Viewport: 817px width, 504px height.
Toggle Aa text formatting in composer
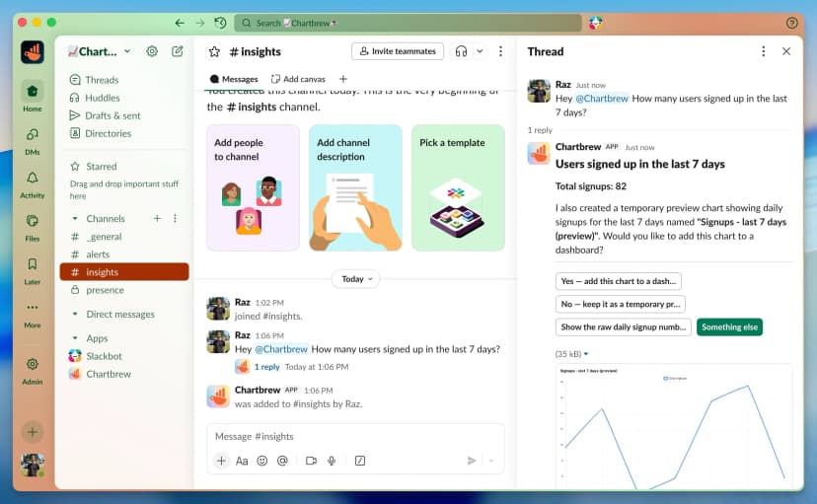pyautogui.click(x=242, y=461)
